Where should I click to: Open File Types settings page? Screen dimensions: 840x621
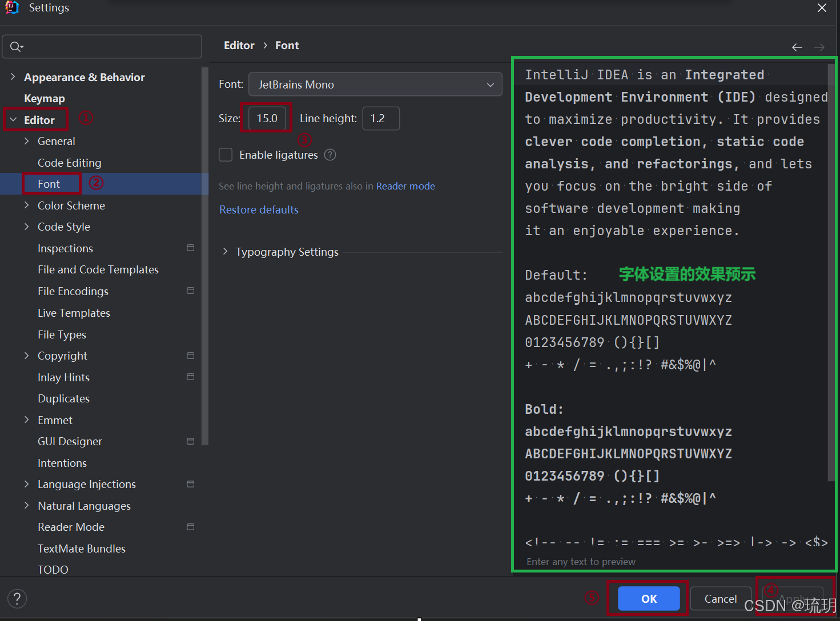tap(62, 334)
